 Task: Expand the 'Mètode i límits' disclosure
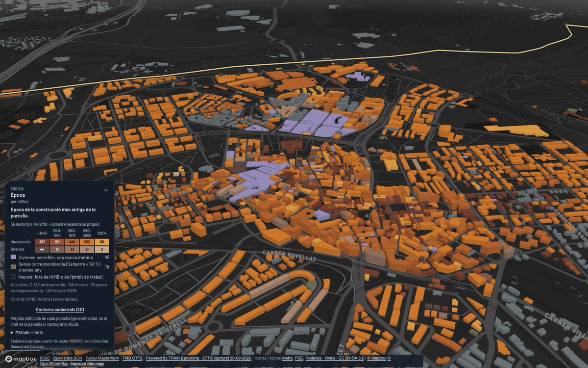(x=27, y=332)
